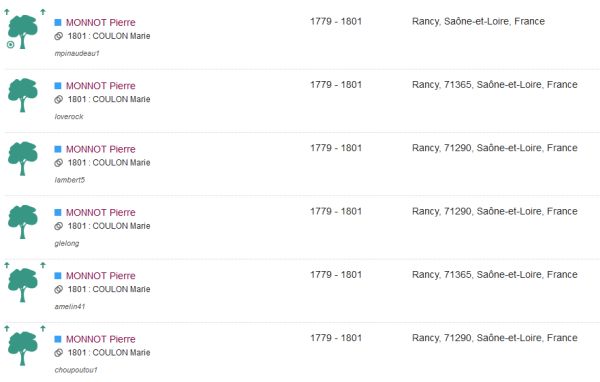Open the MONNOT Pierre link from choupoutou1's tree
The height and width of the screenshot is (382, 600).
click(x=101, y=339)
